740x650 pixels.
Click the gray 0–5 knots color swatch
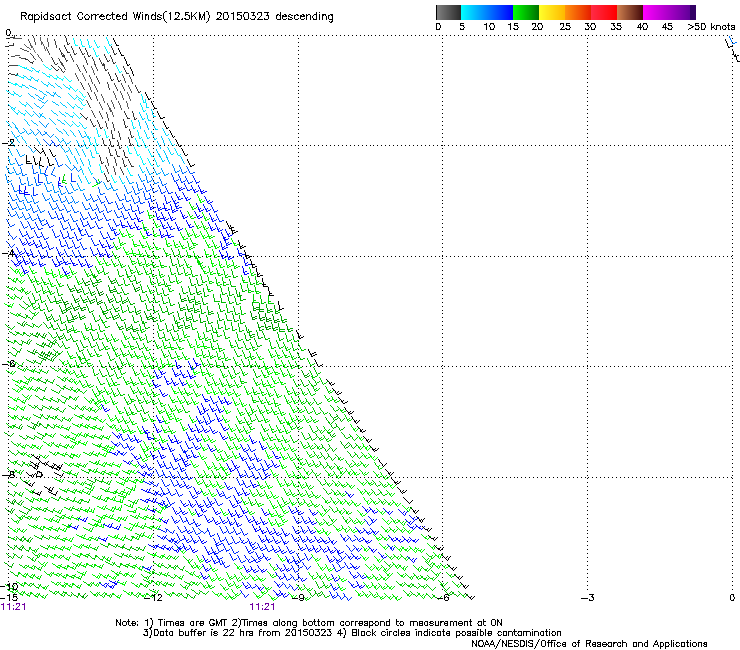[448, 12]
